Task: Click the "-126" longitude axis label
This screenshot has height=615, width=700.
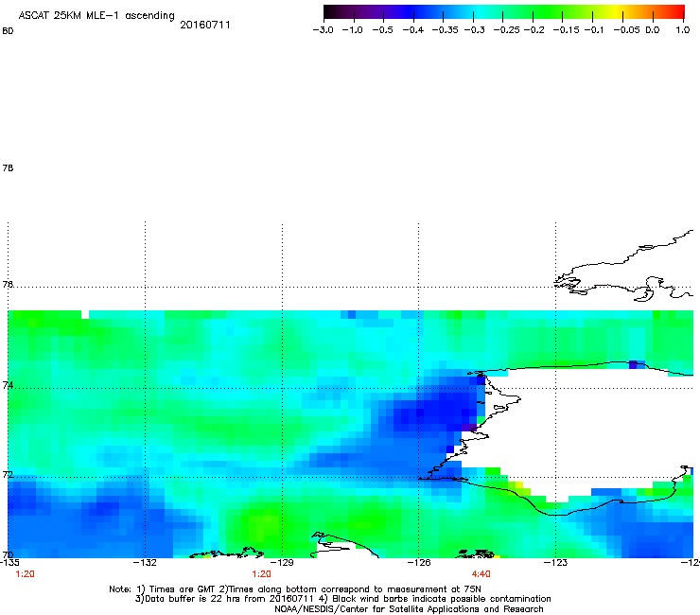Action: tap(419, 563)
